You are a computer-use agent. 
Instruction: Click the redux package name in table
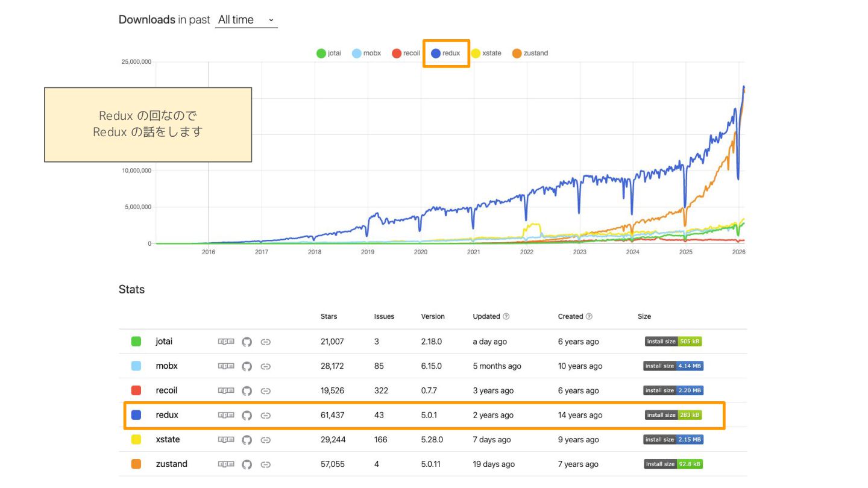point(167,415)
